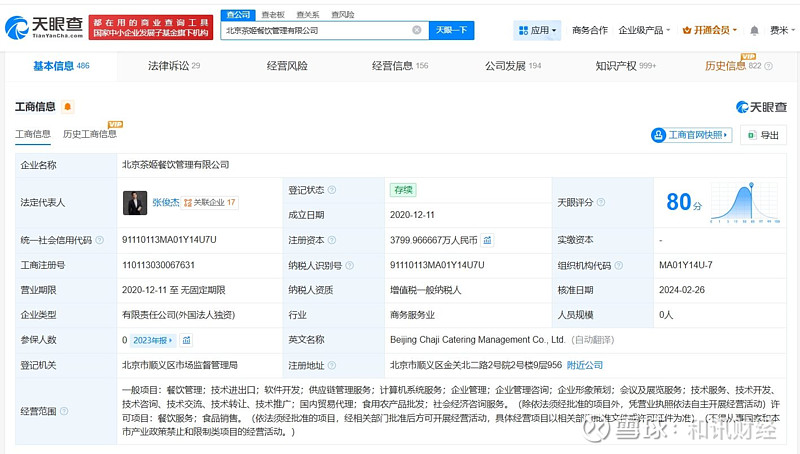Click the help icon next to 统一社会信用代码
The image size is (800, 454).
pos(100,240)
